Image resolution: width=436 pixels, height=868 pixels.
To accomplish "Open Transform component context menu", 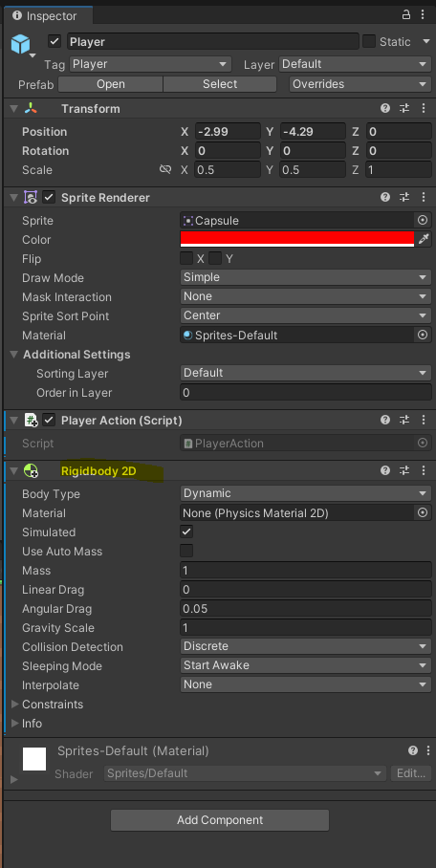I will pos(424,108).
